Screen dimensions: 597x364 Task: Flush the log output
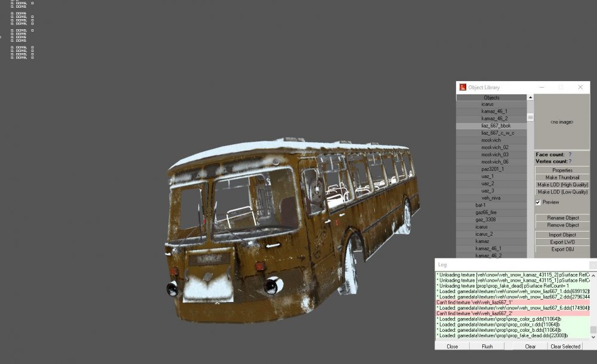pyautogui.click(x=487, y=346)
